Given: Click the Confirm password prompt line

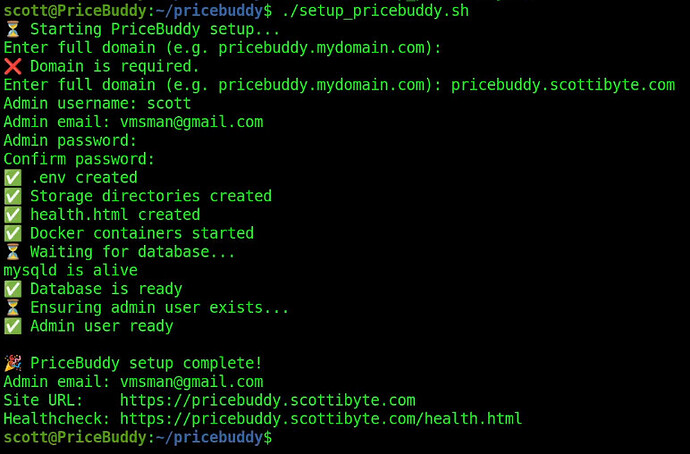Looking at the screenshot, I should pos(80,159).
